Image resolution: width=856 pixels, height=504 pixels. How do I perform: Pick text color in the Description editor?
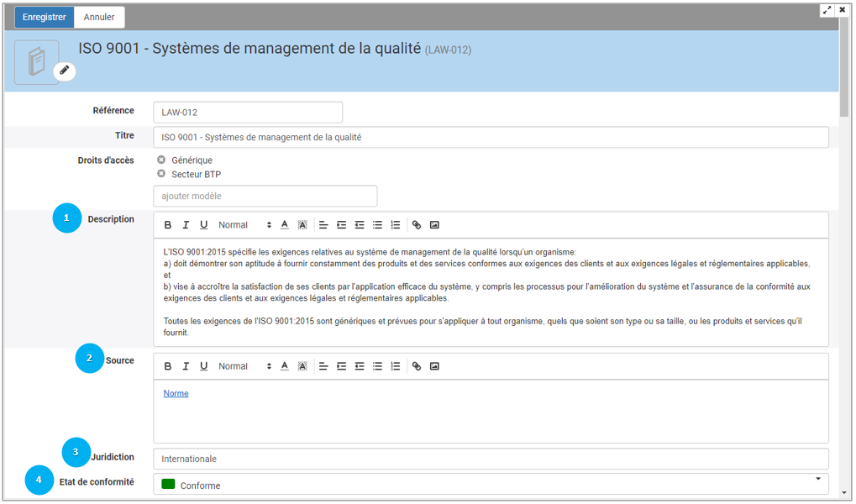point(284,225)
